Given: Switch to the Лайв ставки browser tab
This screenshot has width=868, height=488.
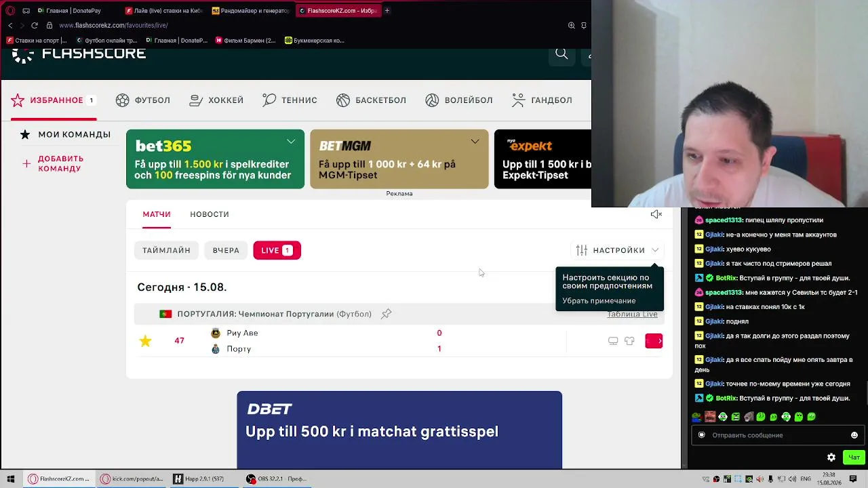Looking at the screenshot, I should point(163,11).
